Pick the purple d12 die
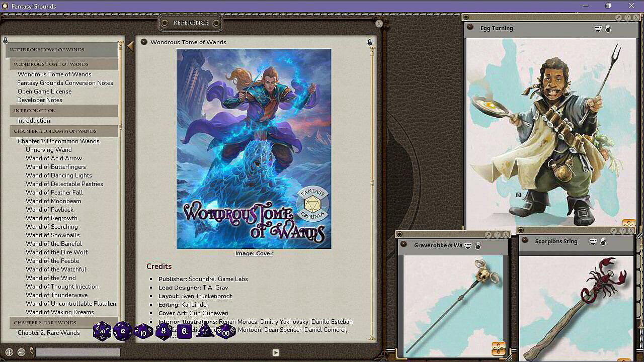Viewport: 644px width, 362px height. (x=123, y=331)
